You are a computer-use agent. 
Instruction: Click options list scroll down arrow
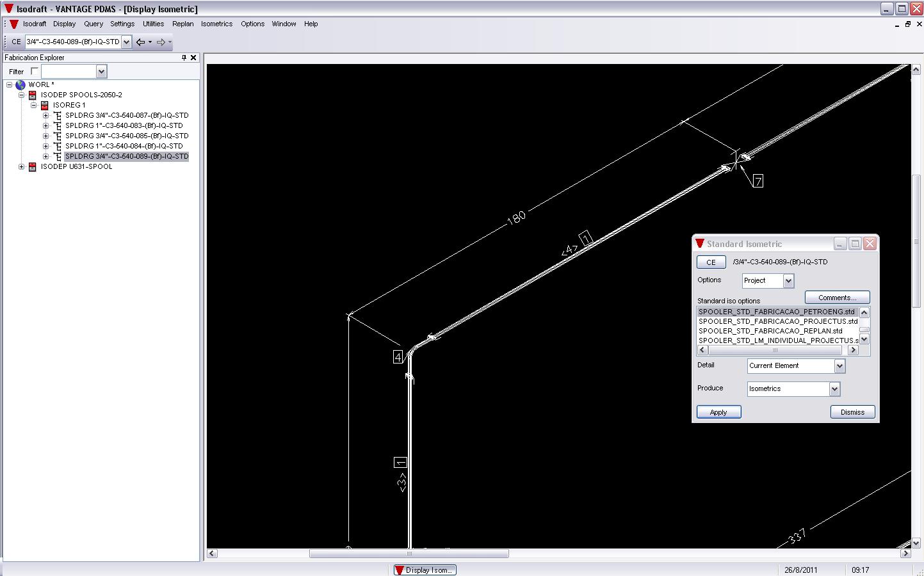(864, 340)
